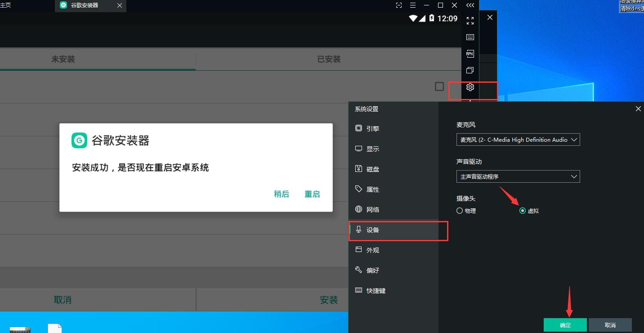Expand the 声音驱动 dropdown
The image size is (644, 333).
pyautogui.click(x=518, y=176)
